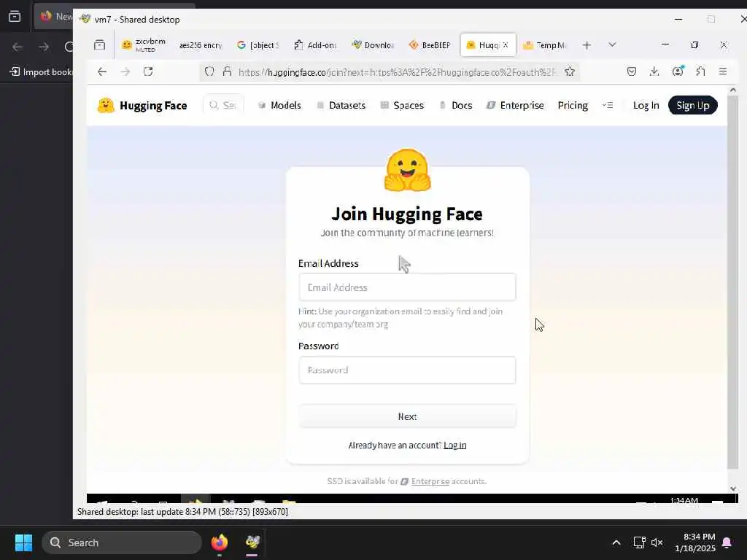Click the Hugging Face logo in navbar
747x560 pixels.
[142, 106]
